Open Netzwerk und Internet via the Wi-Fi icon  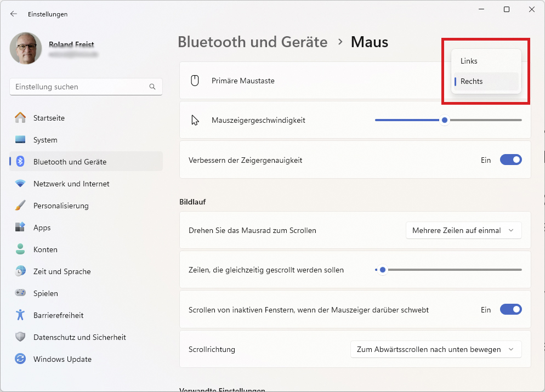pos(21,183)
